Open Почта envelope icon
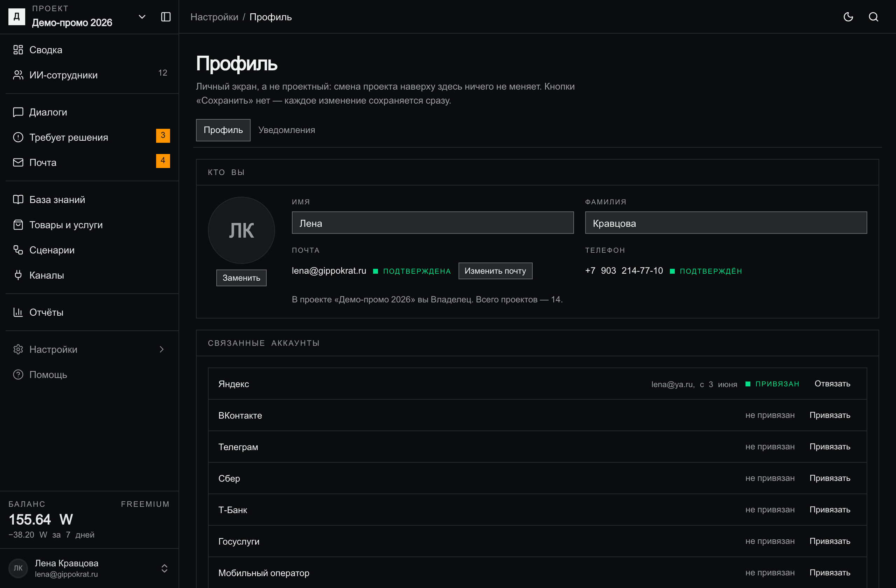Image resolution: width=896 pixels, height=588 pixels. pyautogui.click(x=18, y=163)
